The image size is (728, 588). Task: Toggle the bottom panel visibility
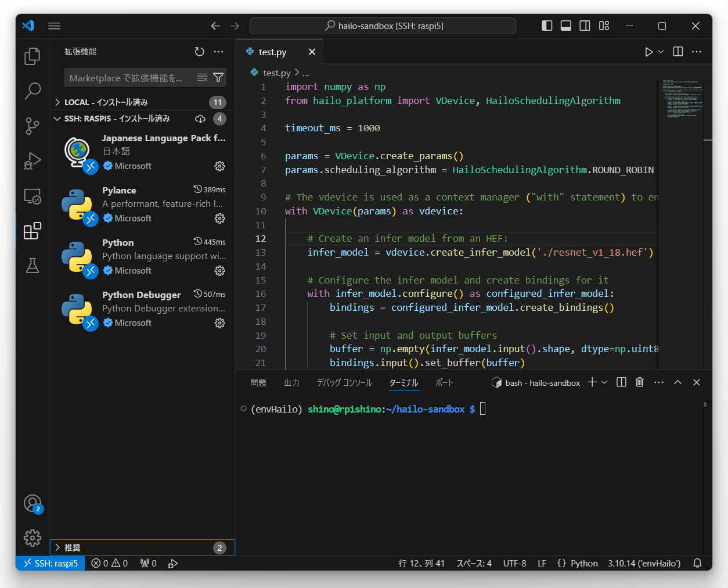coord(565,26)
